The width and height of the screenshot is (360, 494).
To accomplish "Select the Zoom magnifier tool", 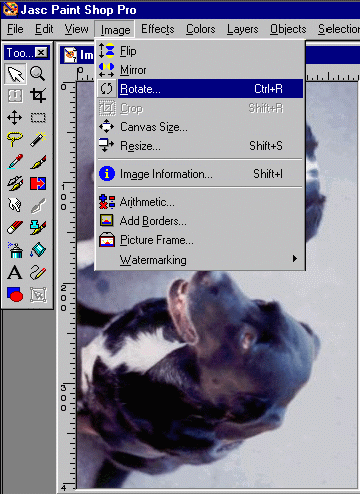I will pyautogui.click(x=38, y=74).
